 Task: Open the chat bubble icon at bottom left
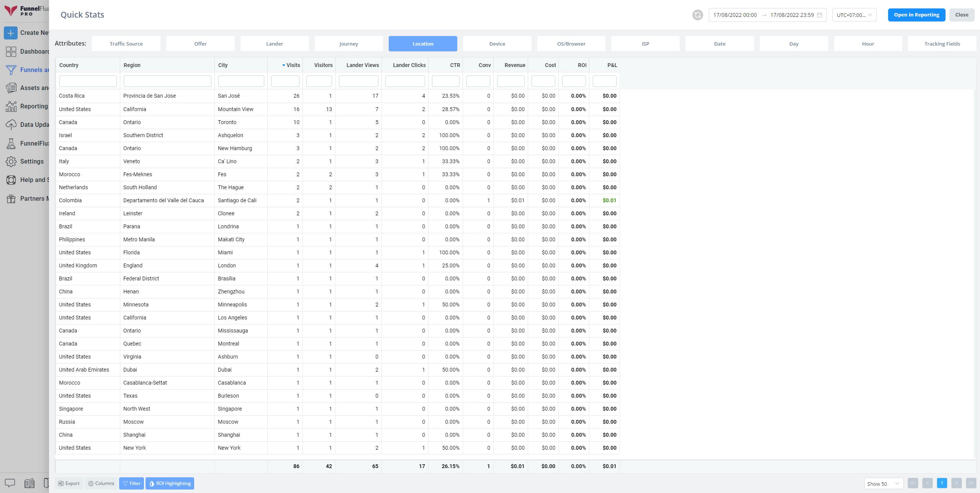pos(10,483)
